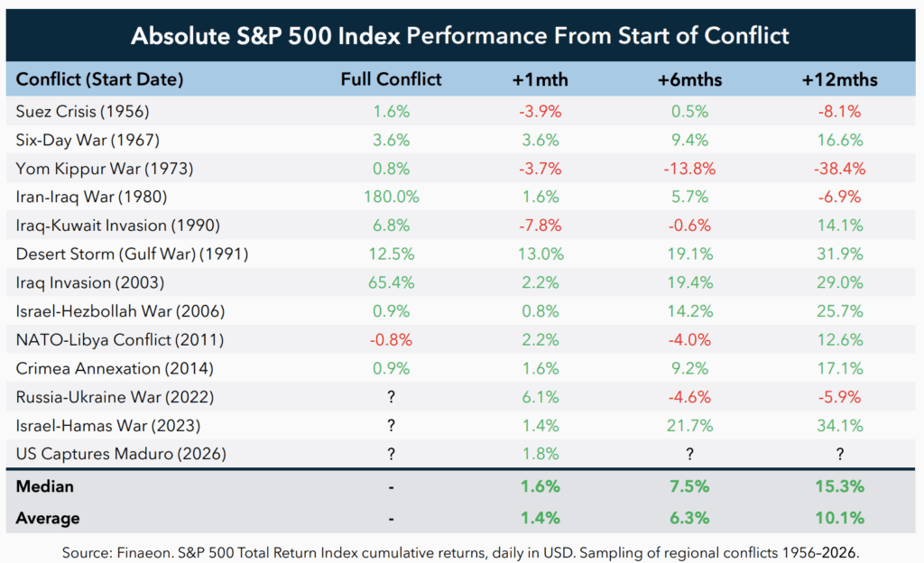Select the Median row label
924x563 pixels.
coord(43,487)
